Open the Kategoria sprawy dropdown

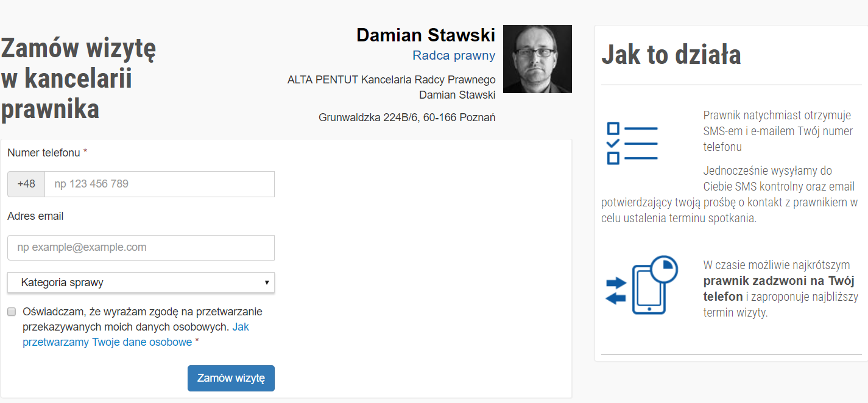coord(141,282)
